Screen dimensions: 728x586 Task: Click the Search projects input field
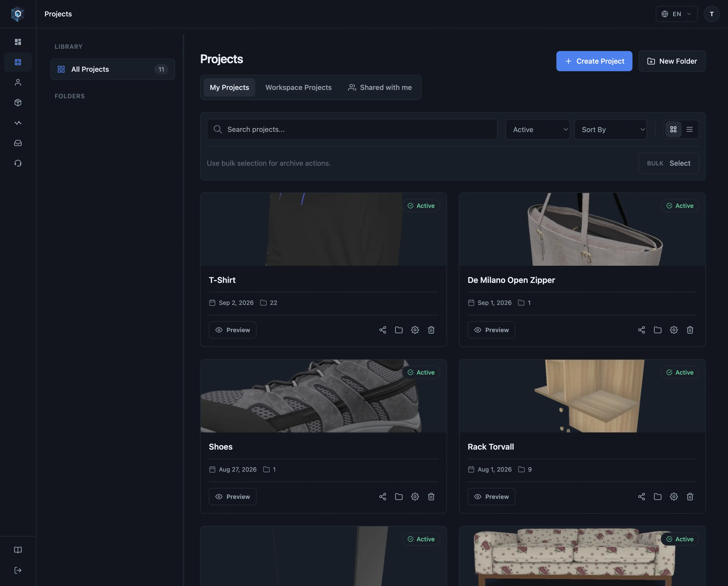tap(352, 130)
